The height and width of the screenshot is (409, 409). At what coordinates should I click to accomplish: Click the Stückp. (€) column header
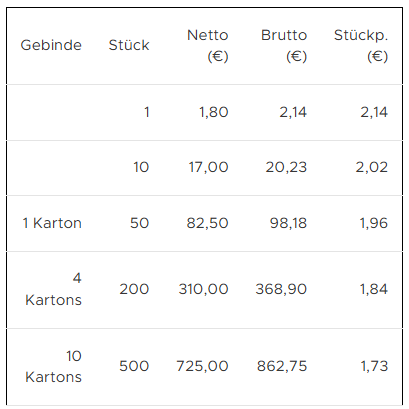(x=361, y=45)
